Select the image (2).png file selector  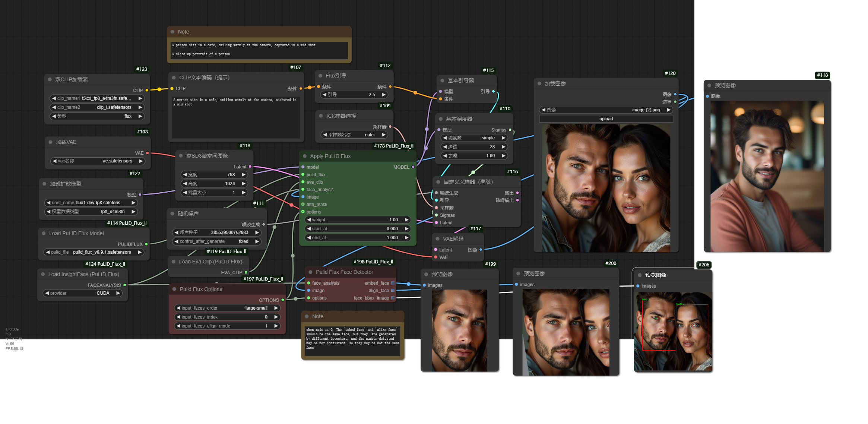(606, 110)
